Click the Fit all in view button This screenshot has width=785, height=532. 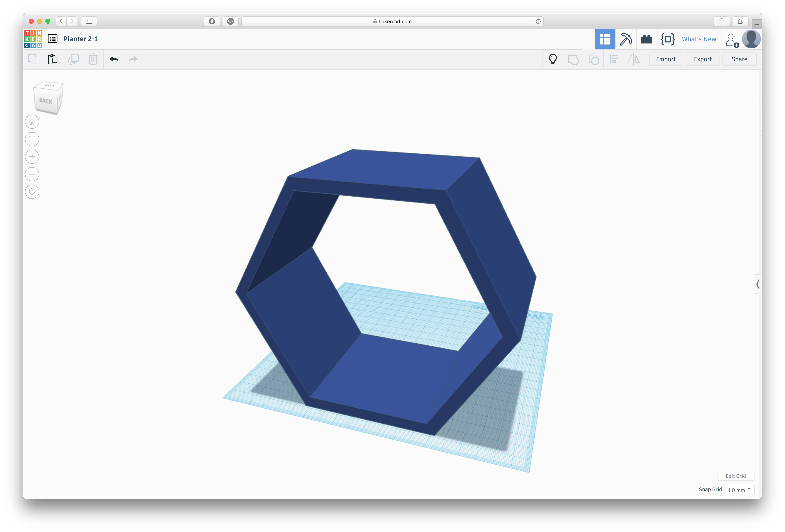pyautogui.click(x=32, y=139)
